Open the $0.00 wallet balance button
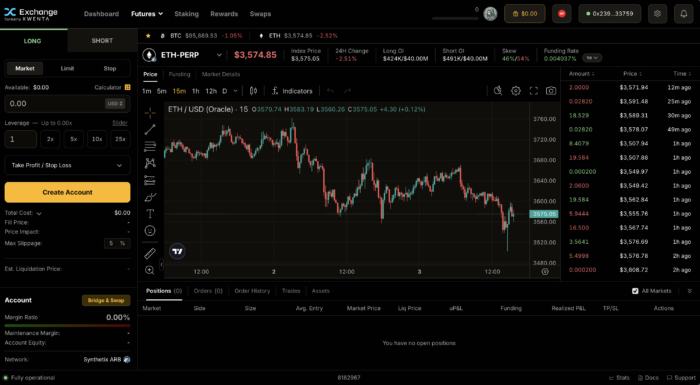Screen dimensions: 700x385 525,14
